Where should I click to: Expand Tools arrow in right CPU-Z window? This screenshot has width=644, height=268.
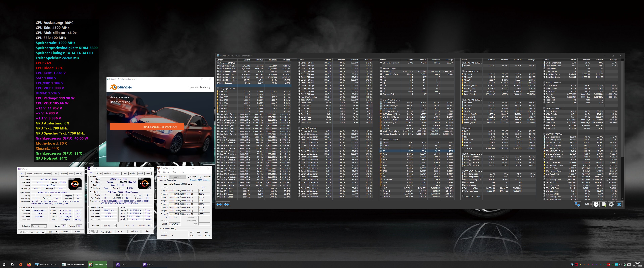point(126,231)
